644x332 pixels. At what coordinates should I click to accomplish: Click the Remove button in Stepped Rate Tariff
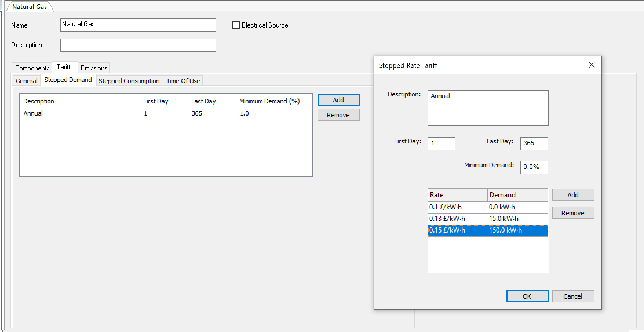[572, 213]
